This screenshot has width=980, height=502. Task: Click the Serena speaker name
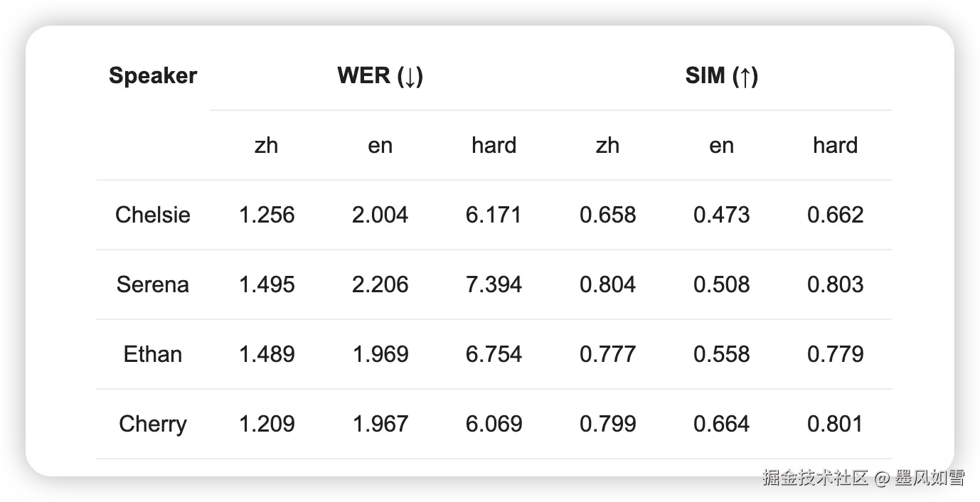tap(153, 284)
